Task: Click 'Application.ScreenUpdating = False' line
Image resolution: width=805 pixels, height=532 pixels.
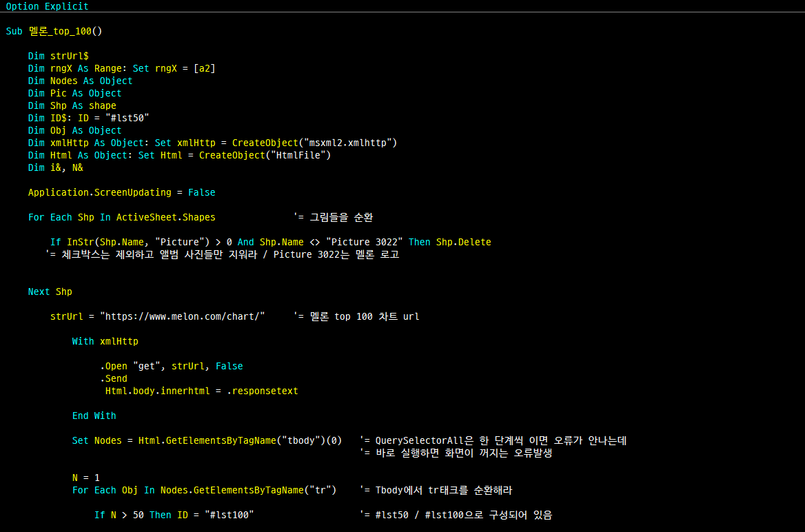Action: (x=122, y=192)
